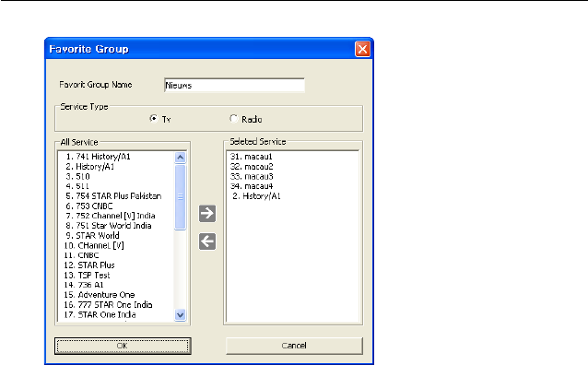Image resolution: width=588 pixels, height=365 pixels.
Task: Click the All Service scroll down arrow
Action: [180, 314]
